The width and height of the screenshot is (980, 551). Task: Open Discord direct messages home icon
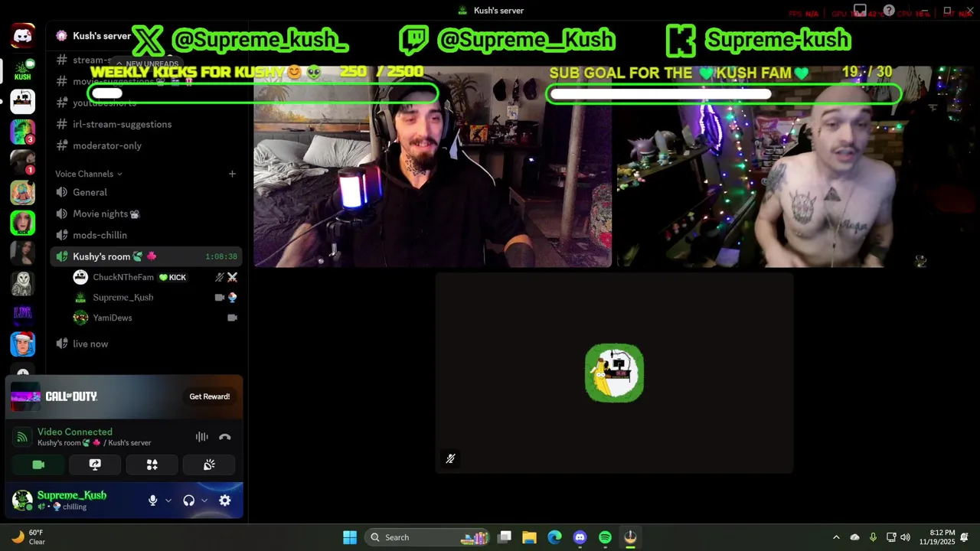coord(22,36)
